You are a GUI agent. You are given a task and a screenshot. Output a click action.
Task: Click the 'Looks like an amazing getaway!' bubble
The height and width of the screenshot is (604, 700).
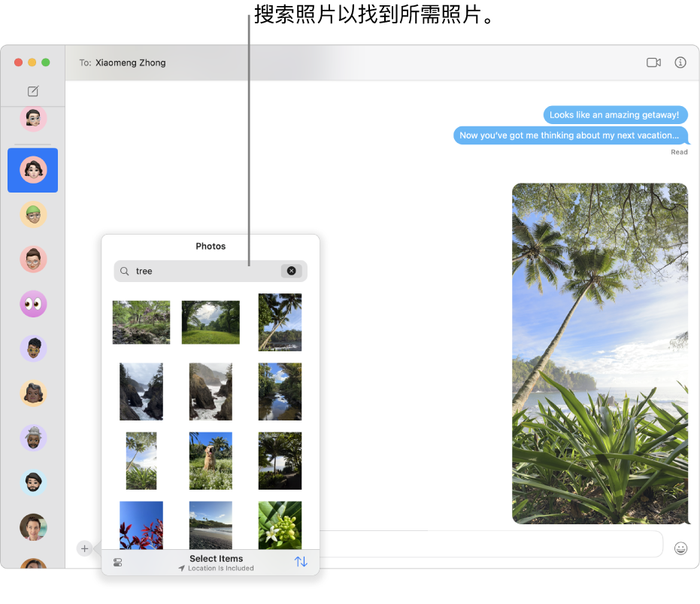click(615, 115)
